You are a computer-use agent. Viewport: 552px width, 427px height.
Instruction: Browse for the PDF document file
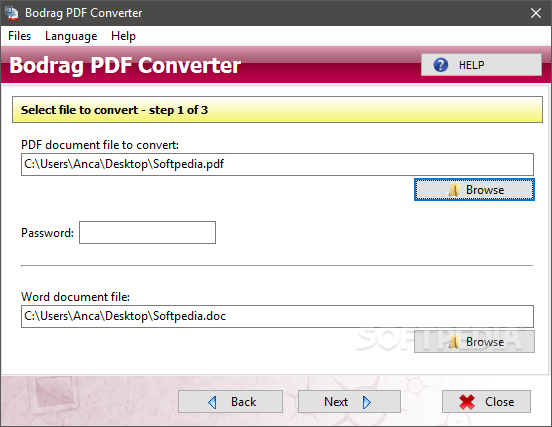[474, 189]
